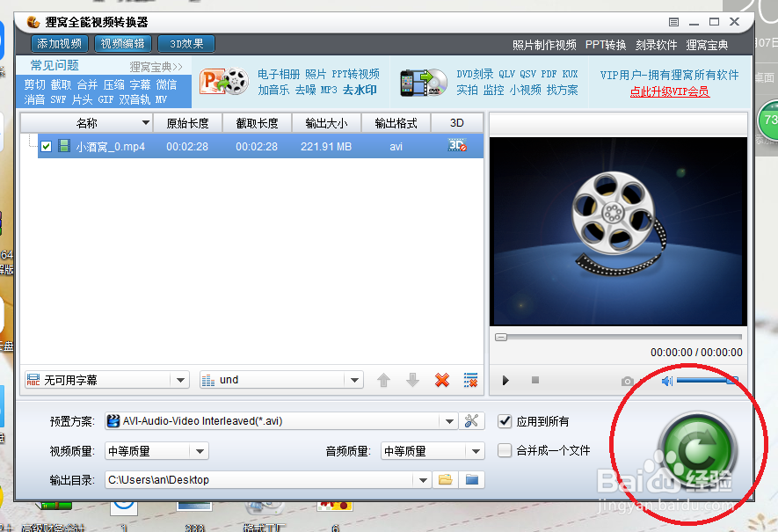
Task: Open the 视频编辑 tab
Action: pos(122,43)
